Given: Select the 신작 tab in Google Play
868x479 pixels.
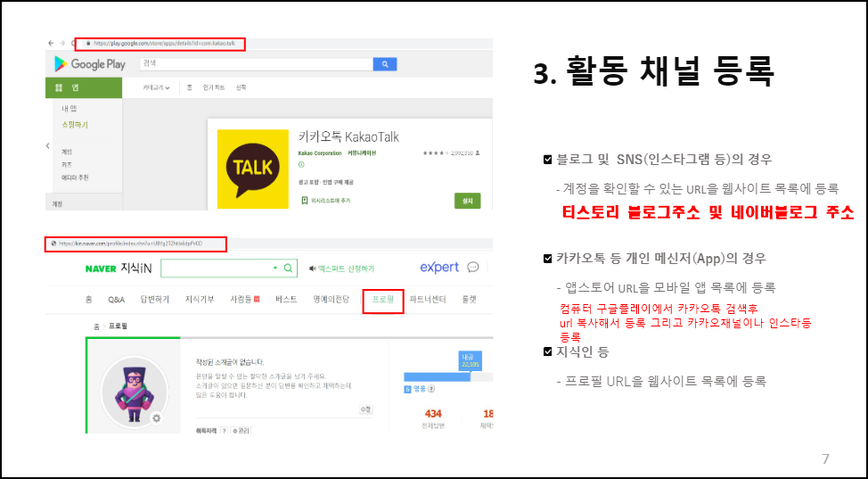Looking at the screenshot, I should [x=241, y=87].
